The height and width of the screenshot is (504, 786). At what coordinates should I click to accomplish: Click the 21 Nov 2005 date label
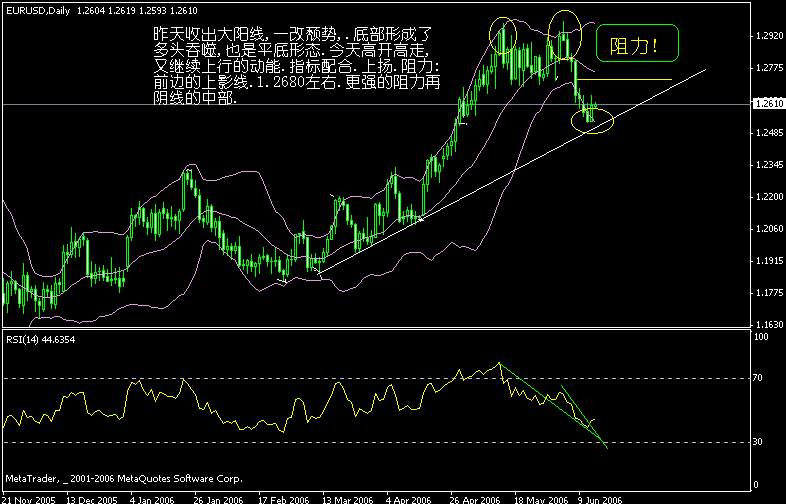pyautogui.click(x=28, y=500)
